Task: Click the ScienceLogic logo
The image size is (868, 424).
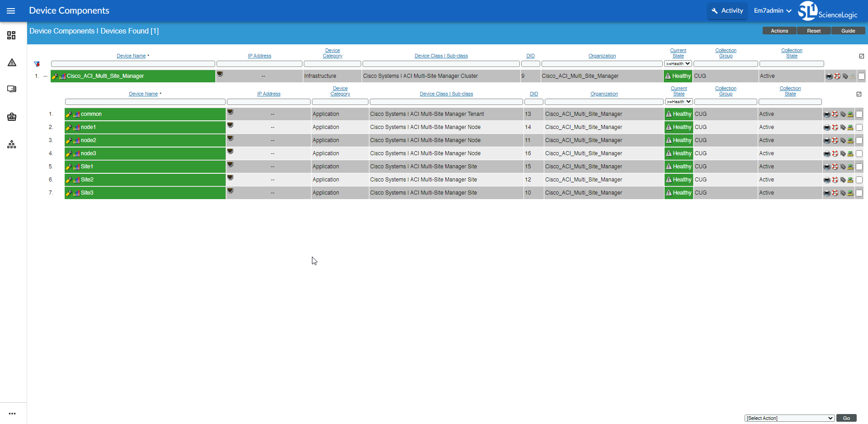Action: click(828, 11)
